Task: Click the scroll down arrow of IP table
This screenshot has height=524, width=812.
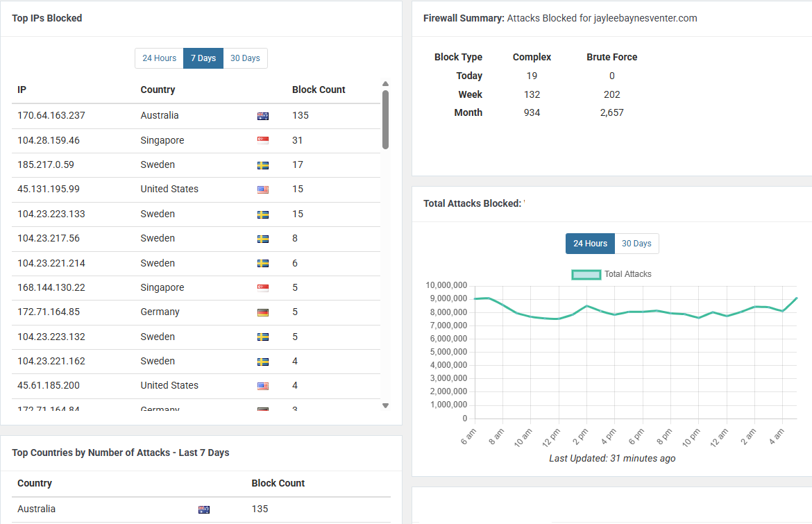Action: pos(385,405)
